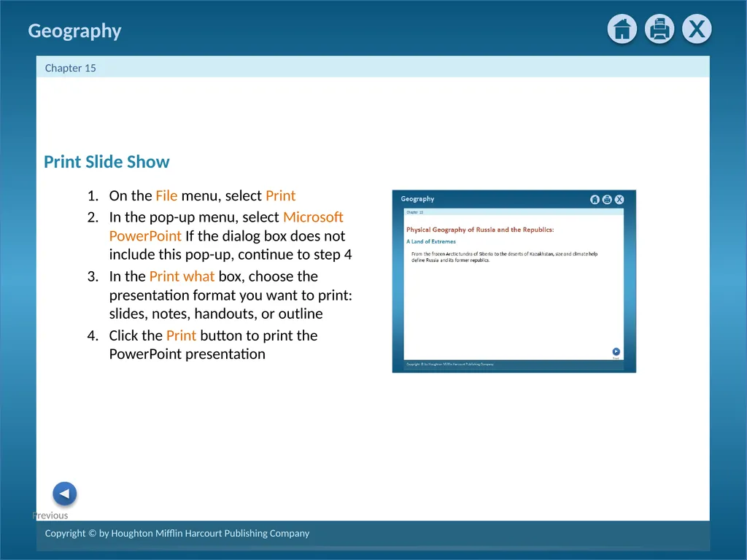The height and width of the screenshot is (560, 747).
Task: Select the 'Print Slide Show' heading
Action: pyautogui.click(x=107, y=162)
